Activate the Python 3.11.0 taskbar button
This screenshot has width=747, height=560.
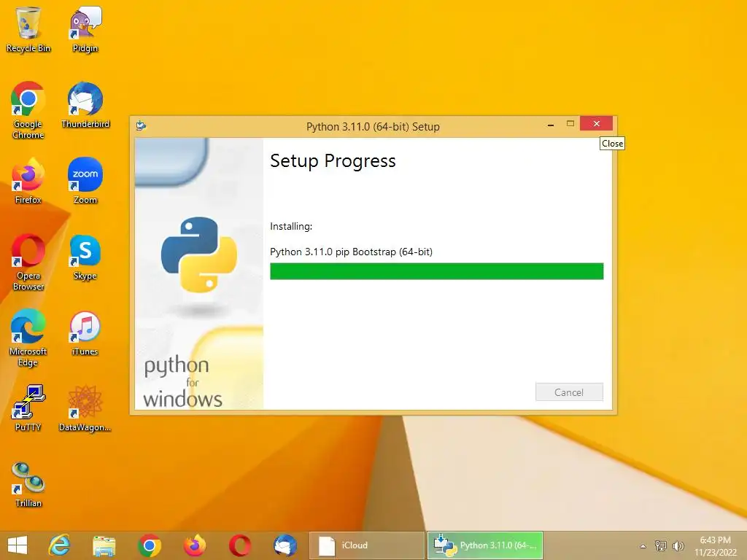point(485,545)
